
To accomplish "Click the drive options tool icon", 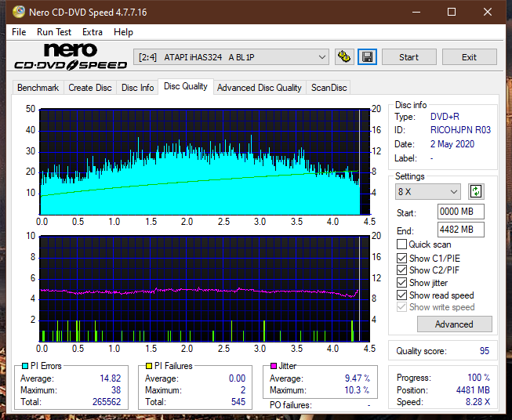I will (344, 57).
